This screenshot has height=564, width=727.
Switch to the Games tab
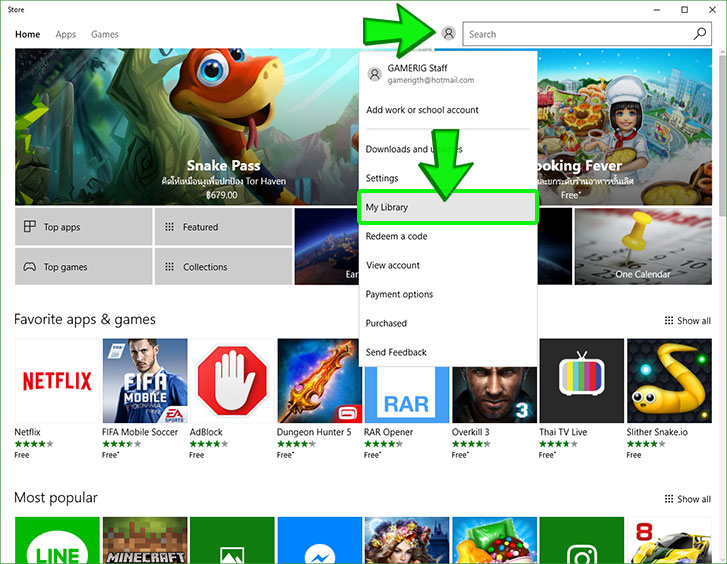pos(105,34)
